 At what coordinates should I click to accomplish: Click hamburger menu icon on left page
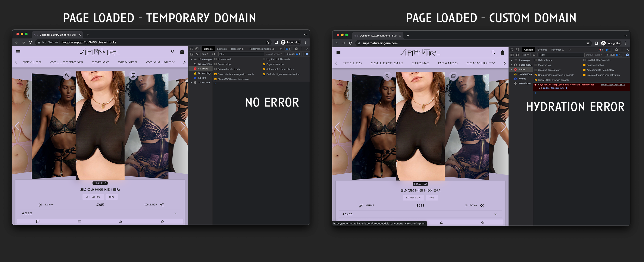tap(18, 52)
